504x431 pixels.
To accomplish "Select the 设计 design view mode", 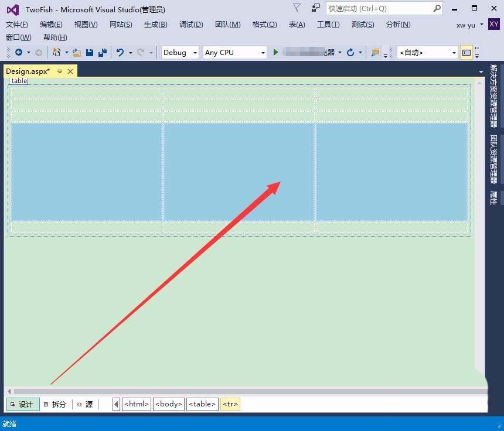I will click(23, 404).
